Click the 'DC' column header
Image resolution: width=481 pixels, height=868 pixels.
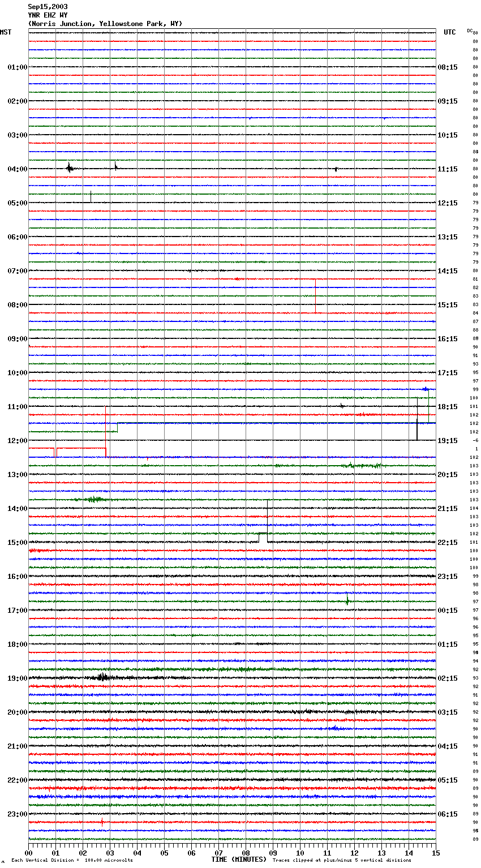(470, 31)
